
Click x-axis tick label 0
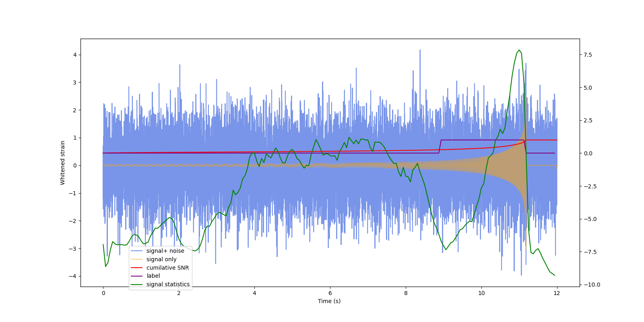click(103, 293)
